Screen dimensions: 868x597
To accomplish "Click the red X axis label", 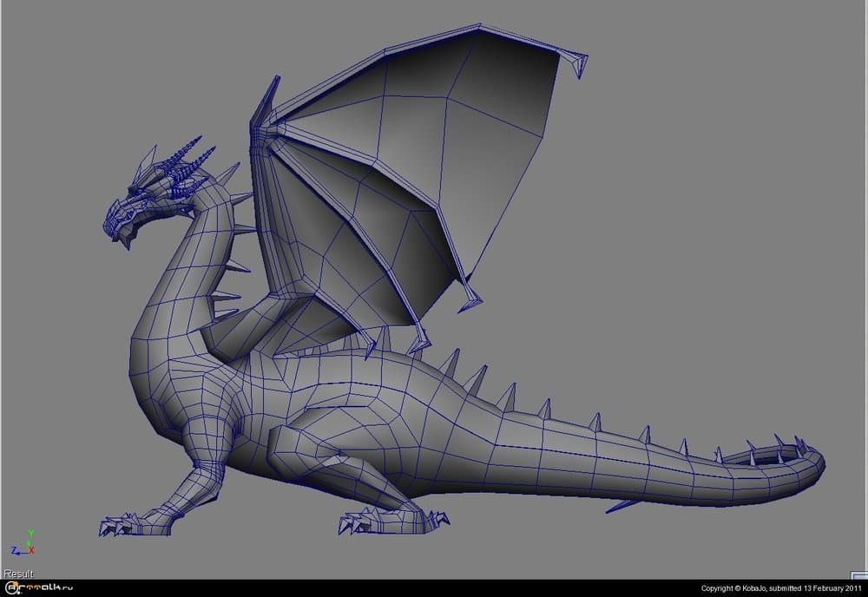I will tap(32, 550).
